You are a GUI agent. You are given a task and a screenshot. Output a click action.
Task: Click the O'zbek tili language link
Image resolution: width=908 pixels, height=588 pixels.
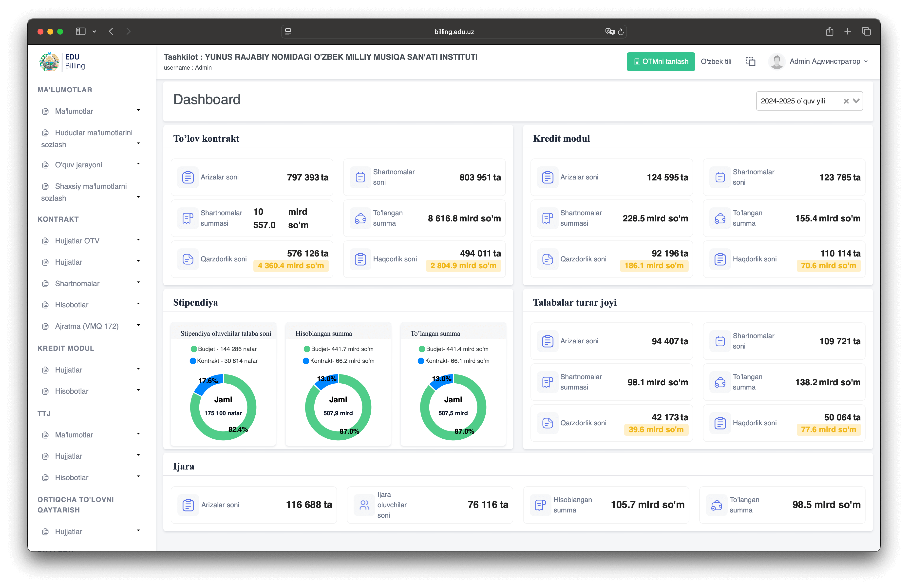tap(716, 61)
